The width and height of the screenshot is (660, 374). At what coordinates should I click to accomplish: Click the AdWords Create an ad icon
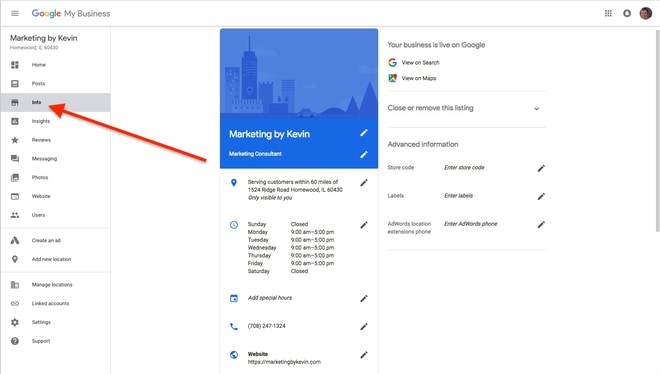15,241
